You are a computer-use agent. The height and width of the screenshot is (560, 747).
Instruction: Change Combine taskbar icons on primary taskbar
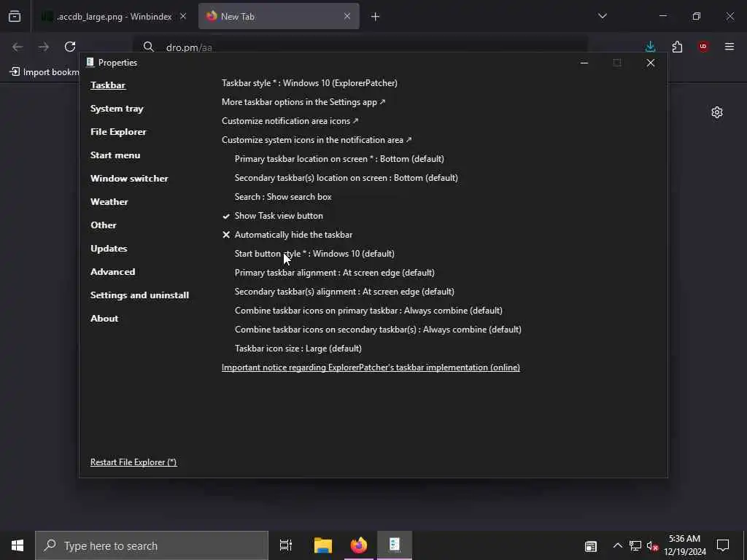pyautogui.click(x=368, y=311)
